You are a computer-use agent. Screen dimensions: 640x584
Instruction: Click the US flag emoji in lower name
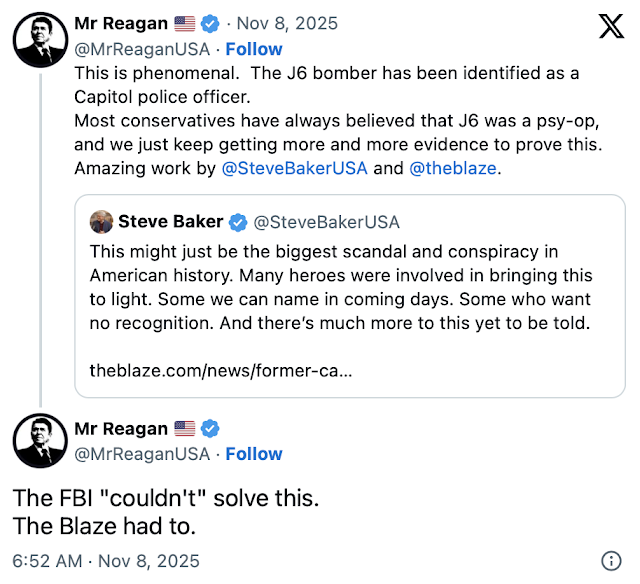point(185,429)
